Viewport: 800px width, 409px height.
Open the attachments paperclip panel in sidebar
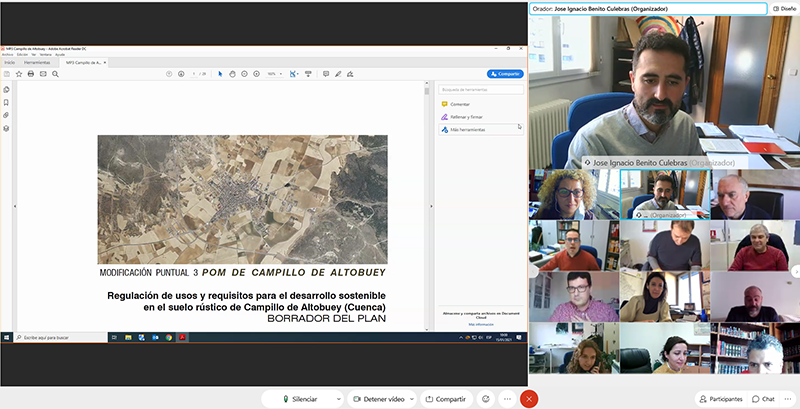[6, 115]
